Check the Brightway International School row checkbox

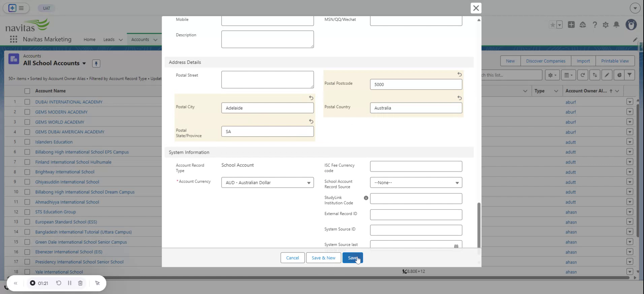pos(27,172)
